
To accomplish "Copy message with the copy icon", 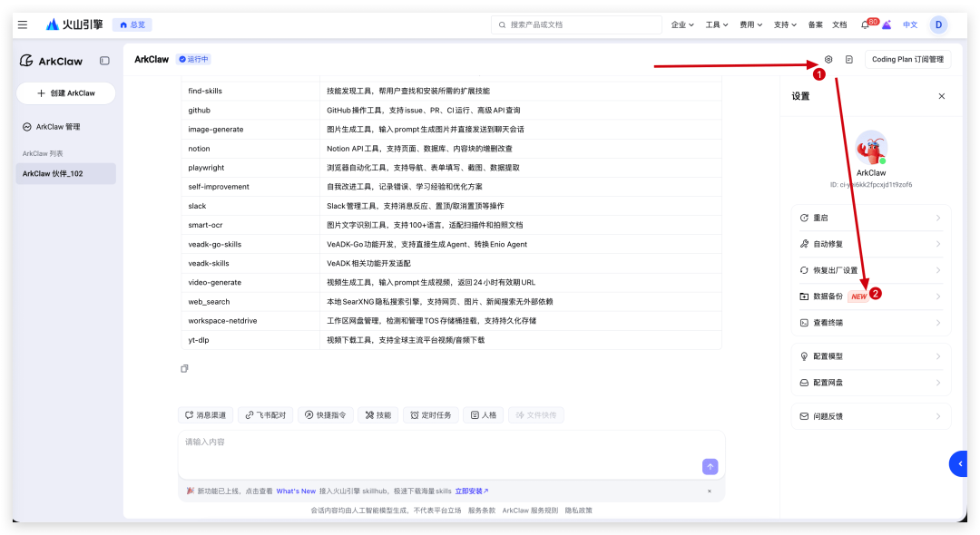I will tap(184, 368).
